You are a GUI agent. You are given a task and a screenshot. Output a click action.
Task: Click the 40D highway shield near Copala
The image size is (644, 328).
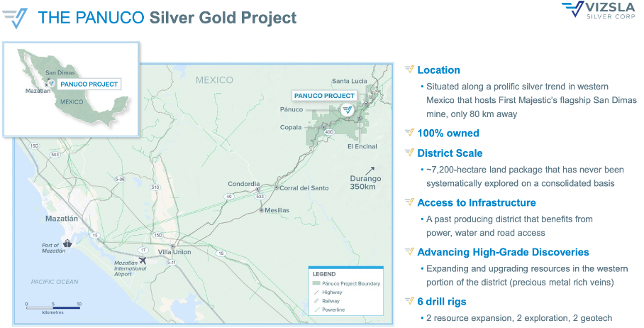[x=329, y=132]
